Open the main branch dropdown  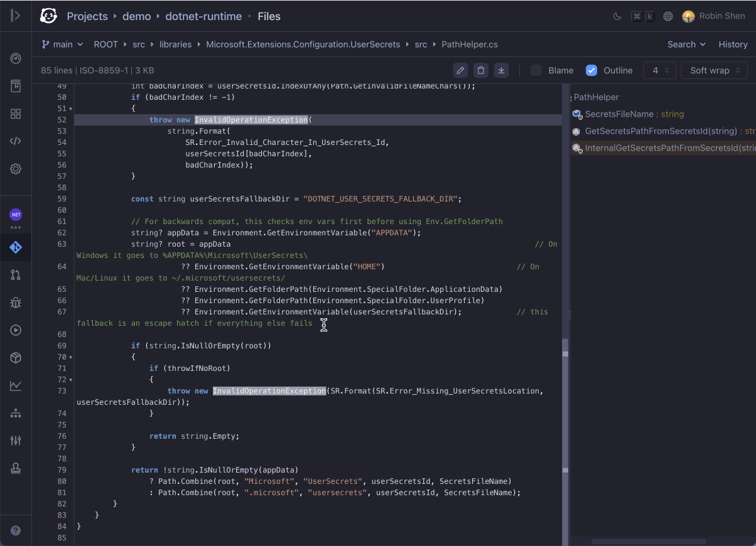click(62, 45)
